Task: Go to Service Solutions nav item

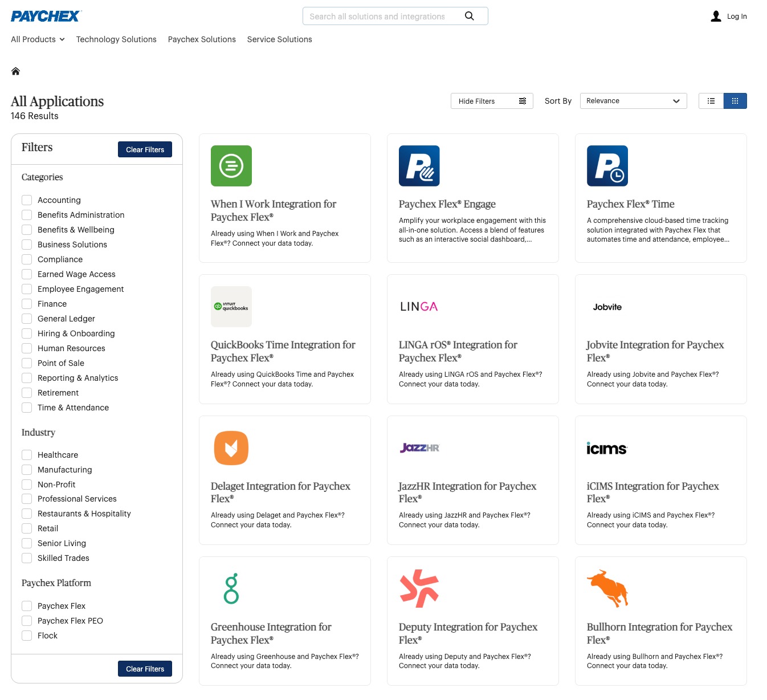Action: pyautogui.click(x=279, y=39)
